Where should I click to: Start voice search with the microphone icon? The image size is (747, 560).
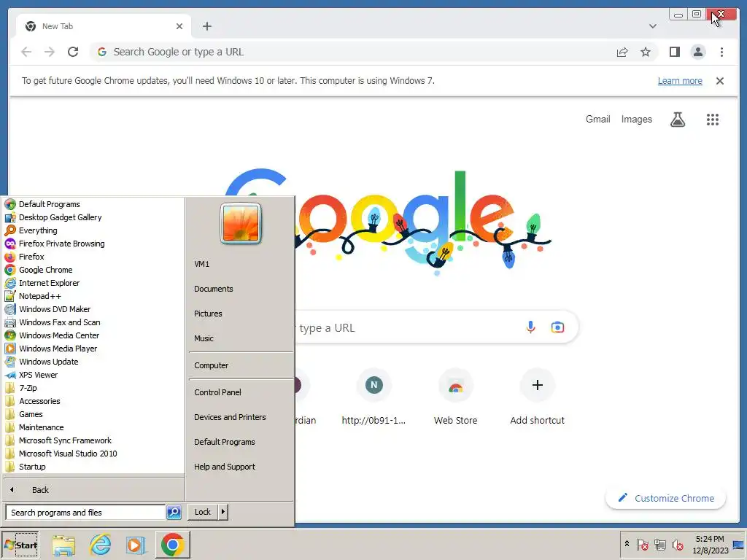[x=531, y=327]
